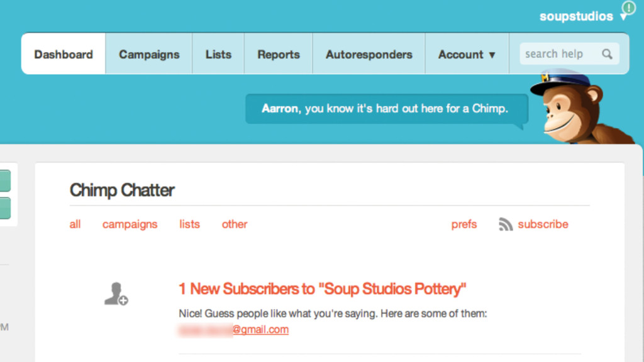Click the new subscriber person icon
Image resolution: width=644 pixels, height=362 pixels.
tap(116, 294)
